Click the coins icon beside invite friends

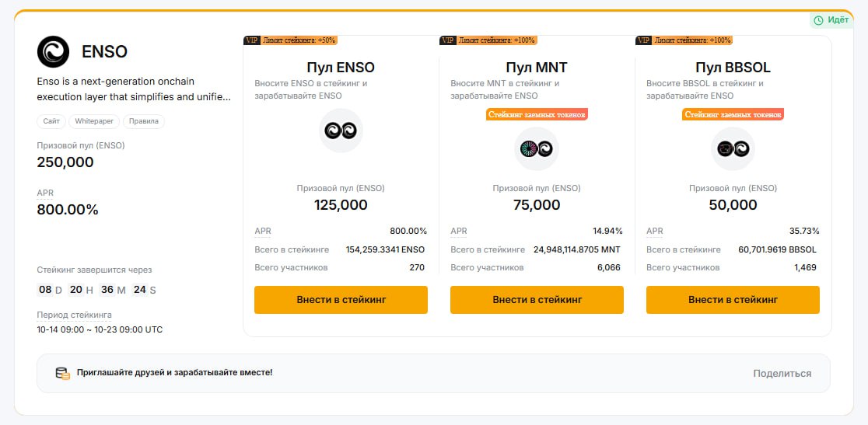pyautogui.click(x=62, y=373)
